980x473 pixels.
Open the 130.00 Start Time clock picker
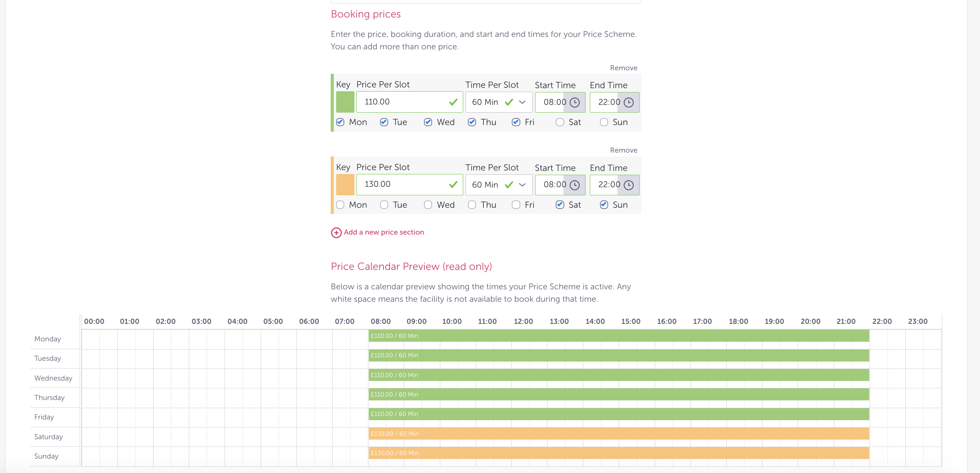pyautogui.click(x=574, y=185)
